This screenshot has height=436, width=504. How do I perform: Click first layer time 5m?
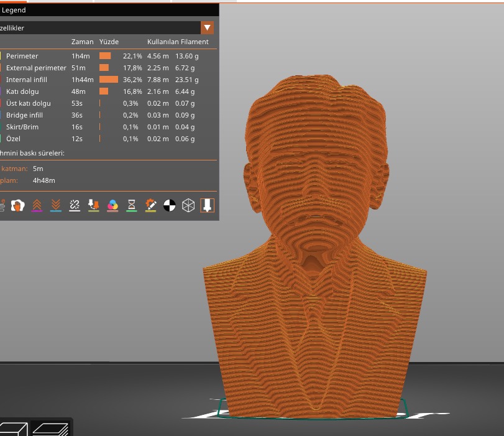(38, 169)
